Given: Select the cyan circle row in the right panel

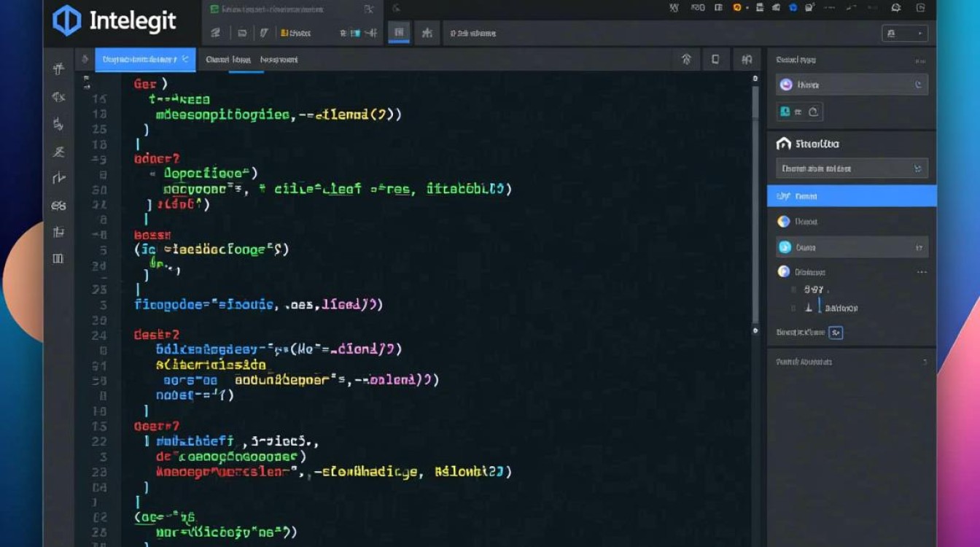Looking at the screenshot, I should [x=852, y=247].
